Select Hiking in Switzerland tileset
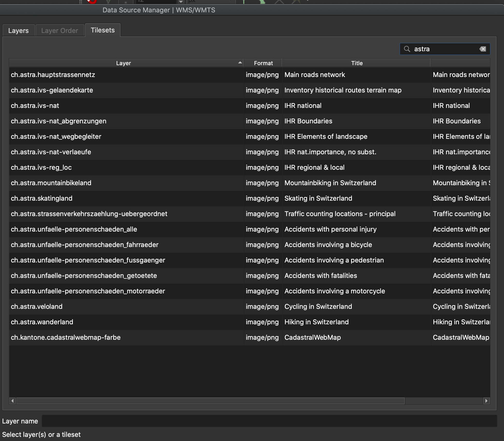 pos(316,322)
